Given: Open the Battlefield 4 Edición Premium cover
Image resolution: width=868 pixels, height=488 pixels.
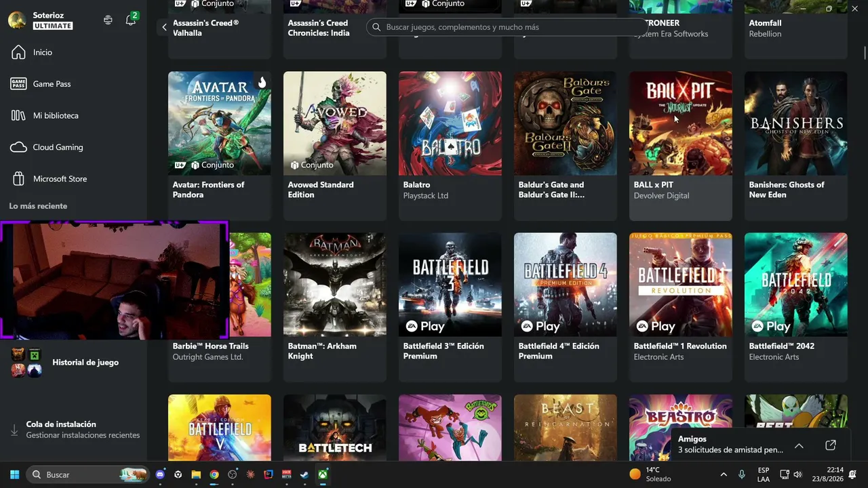Looking at the screenshot, I should 566,285.
